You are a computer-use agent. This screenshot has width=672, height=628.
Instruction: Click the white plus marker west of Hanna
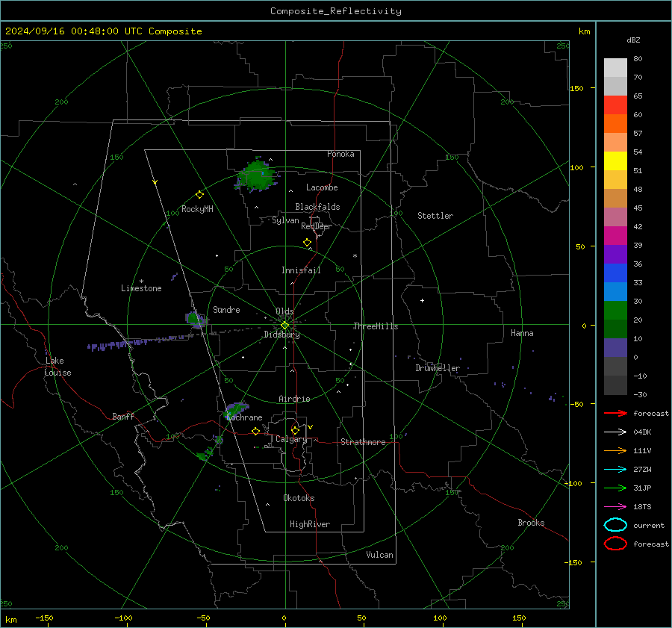coord(422,300)
